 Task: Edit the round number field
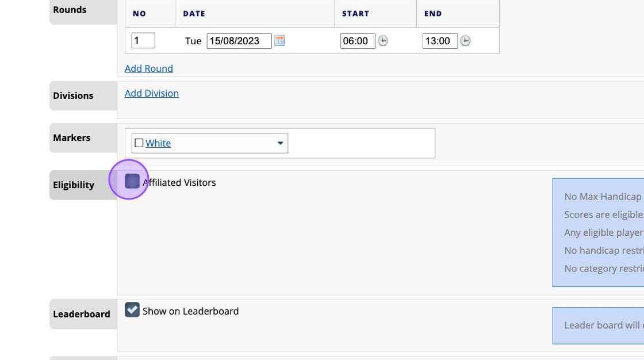143,41
